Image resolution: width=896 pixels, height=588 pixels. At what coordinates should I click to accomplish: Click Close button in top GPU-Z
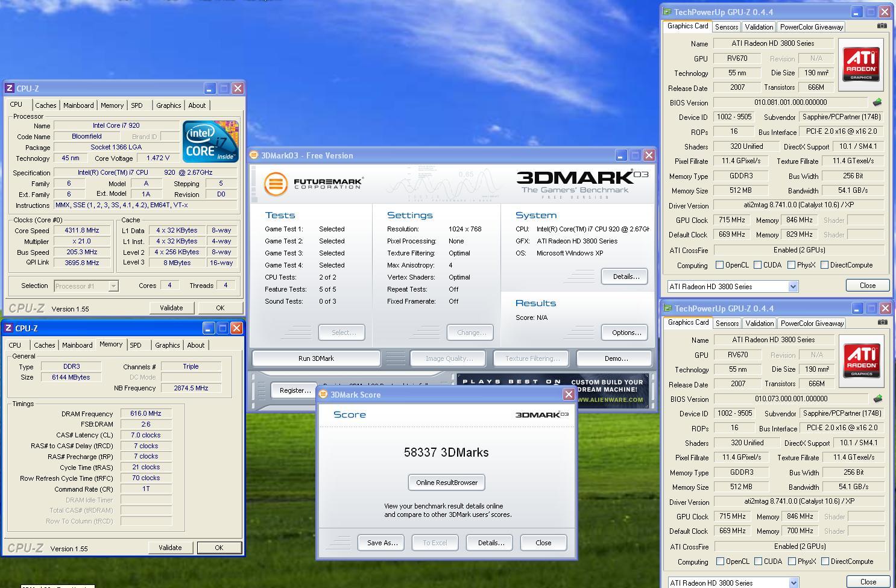pos(868,286)
